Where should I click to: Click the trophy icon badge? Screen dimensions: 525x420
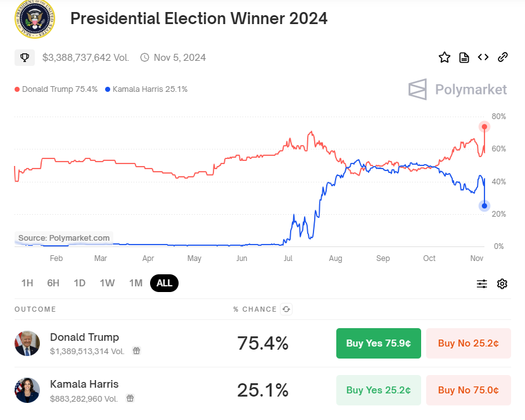click(25, 58)
